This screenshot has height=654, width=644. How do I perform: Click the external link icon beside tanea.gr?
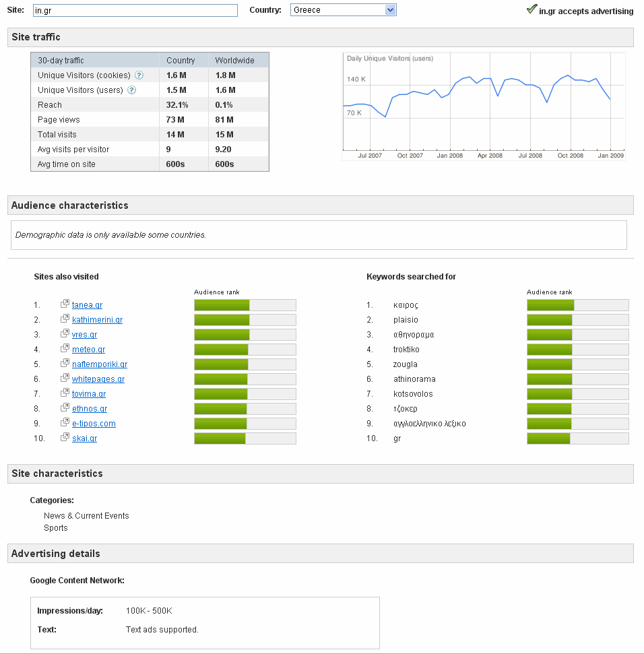(65, 304)
